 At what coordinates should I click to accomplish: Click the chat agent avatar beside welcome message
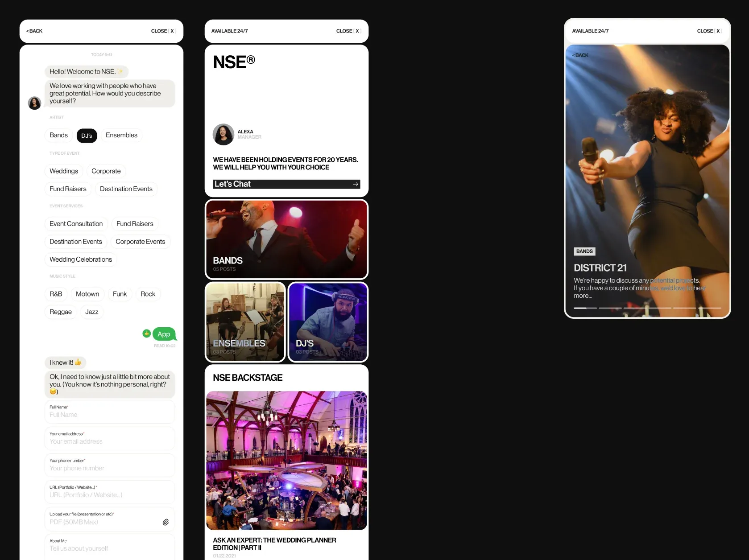coord(35,103)
